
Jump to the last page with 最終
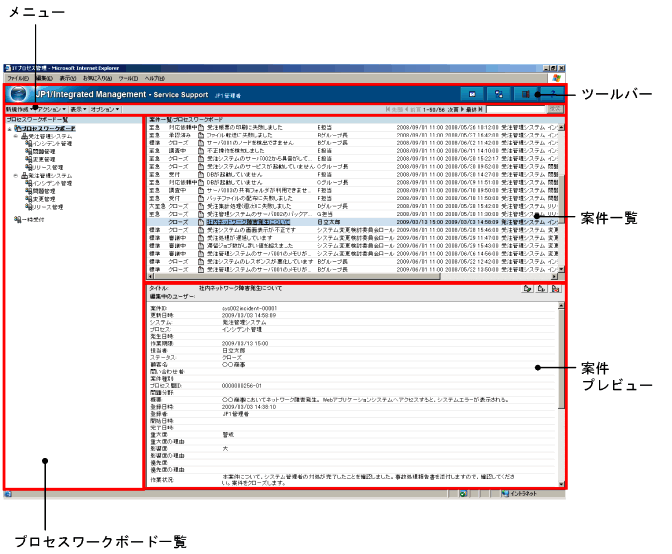point(474,110)
